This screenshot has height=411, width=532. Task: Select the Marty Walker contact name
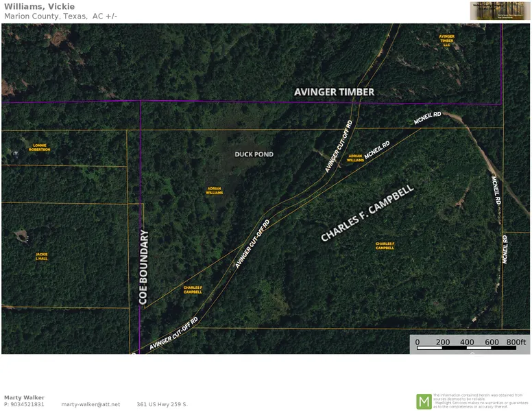[x=22, y=397]
